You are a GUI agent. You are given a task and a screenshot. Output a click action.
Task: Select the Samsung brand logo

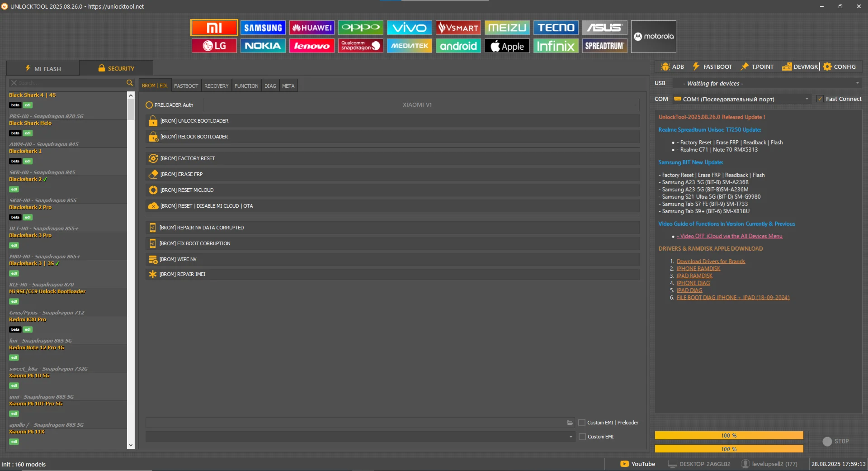click(x=263, y=28)
